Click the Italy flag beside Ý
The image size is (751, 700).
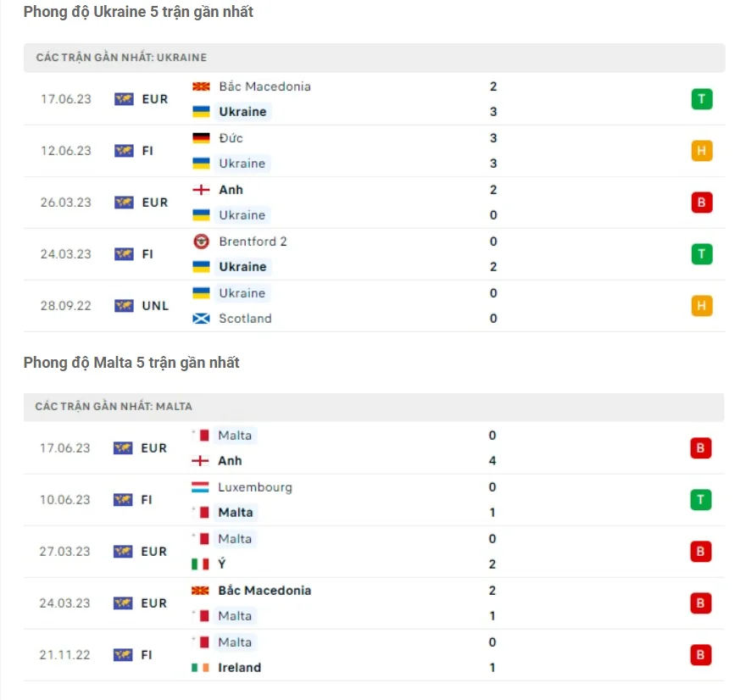coord(200,564)
